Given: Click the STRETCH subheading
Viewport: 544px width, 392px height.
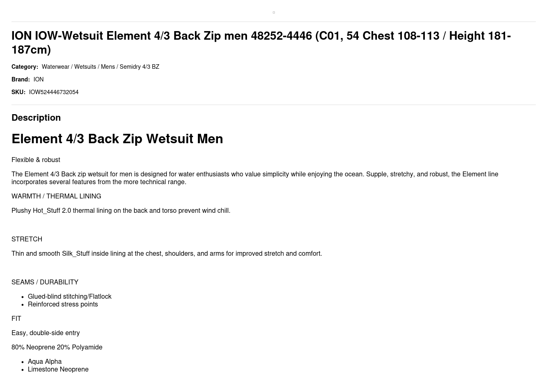Looking at the screenshot, I should (x=27, y=239).
